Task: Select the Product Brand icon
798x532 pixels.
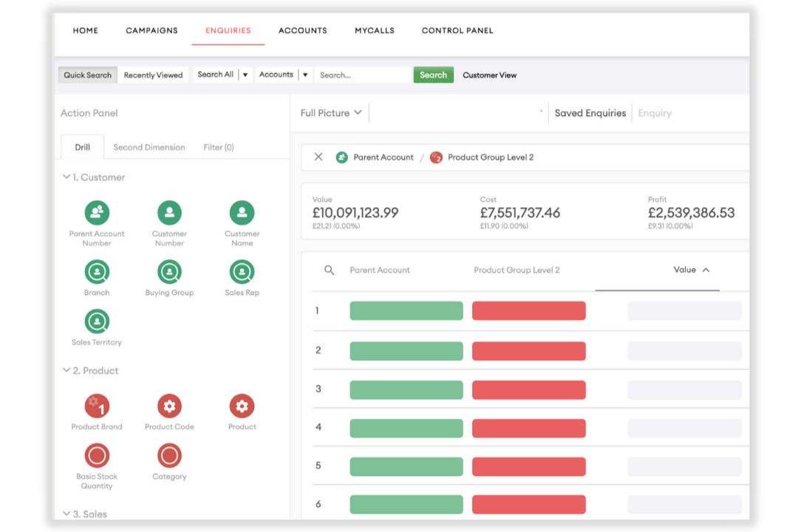Action: [97, 406]
